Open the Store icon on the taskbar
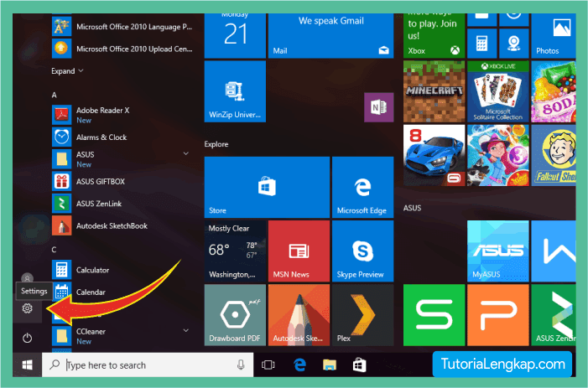The width and height of the screenshot is (588, 388). point(359,365)
